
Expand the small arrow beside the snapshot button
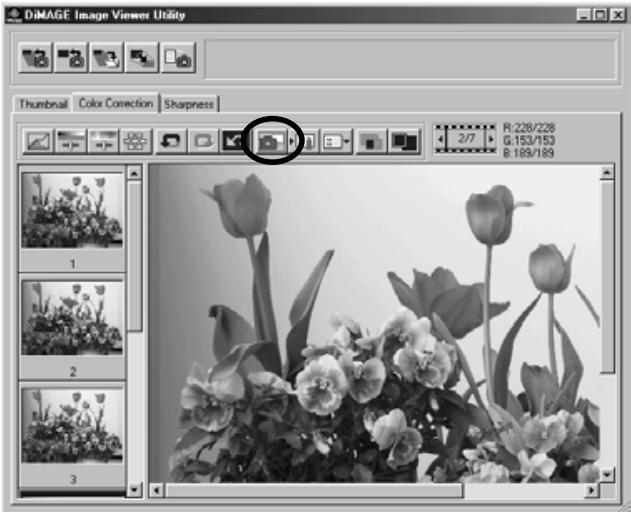click(292, 141)
